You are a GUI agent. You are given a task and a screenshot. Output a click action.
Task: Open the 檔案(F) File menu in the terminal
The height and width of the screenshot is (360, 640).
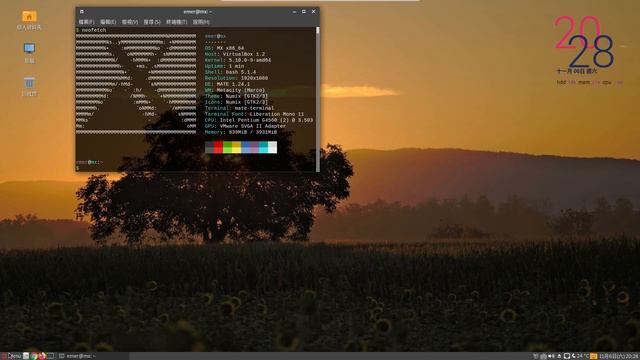pos(86,22)
